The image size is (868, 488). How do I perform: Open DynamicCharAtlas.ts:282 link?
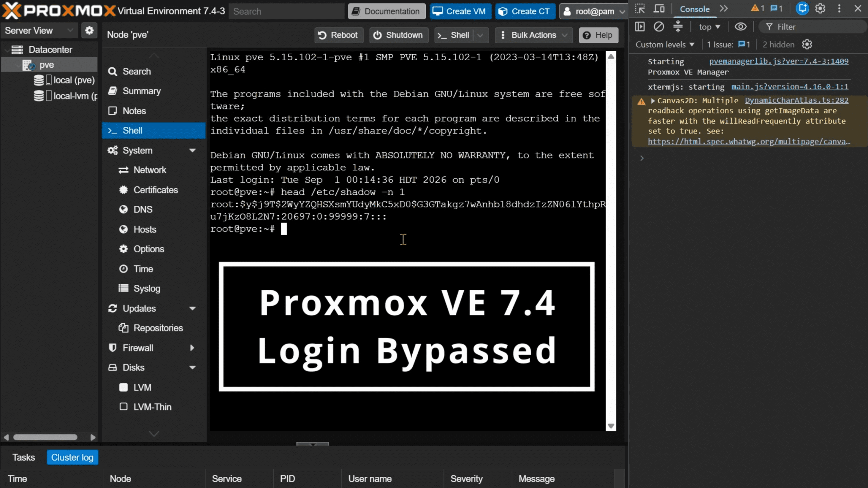click(796, 100)
